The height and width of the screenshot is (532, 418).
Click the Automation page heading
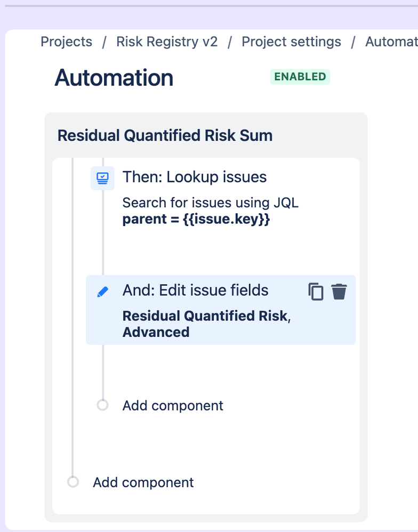point(114,78)
